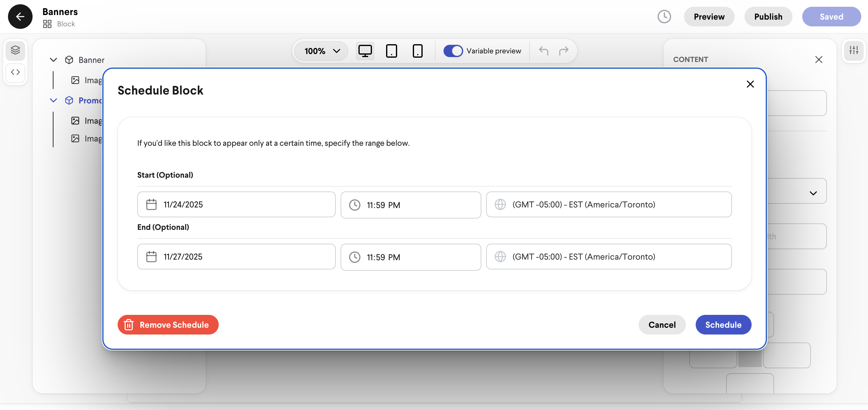Image resolution: width=868 pixels, height=410 pixels.
Task: Click the Banner cube icon
Action: coord(69,60)
